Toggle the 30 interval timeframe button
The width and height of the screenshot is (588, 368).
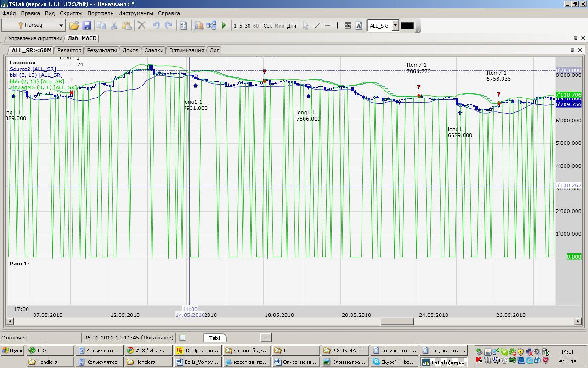click(x=248, y=26)
